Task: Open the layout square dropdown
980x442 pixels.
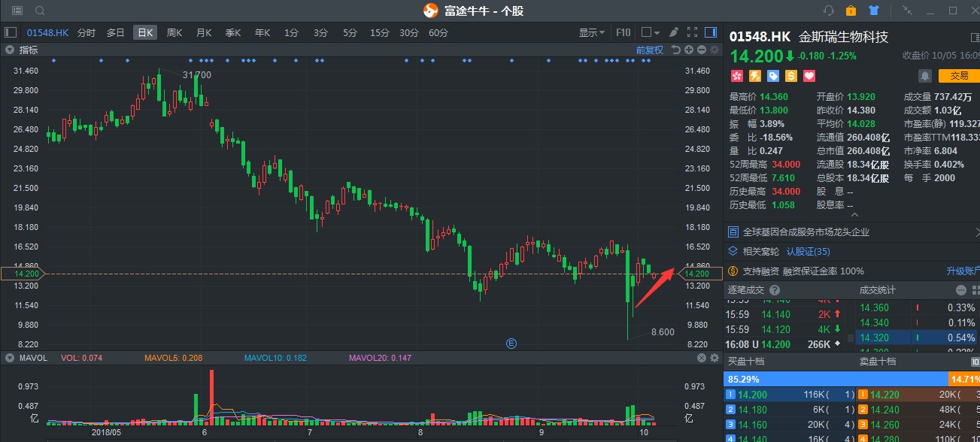Action: click(650, 32)
